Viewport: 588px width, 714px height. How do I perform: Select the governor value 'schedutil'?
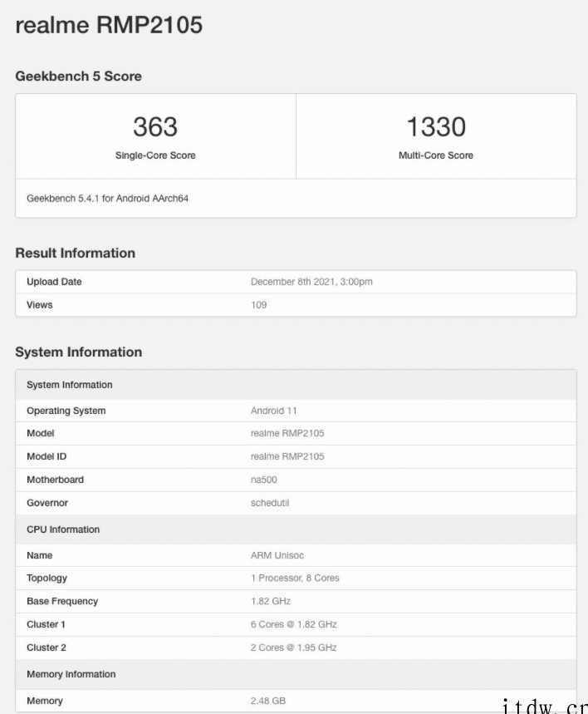point(270,503)
